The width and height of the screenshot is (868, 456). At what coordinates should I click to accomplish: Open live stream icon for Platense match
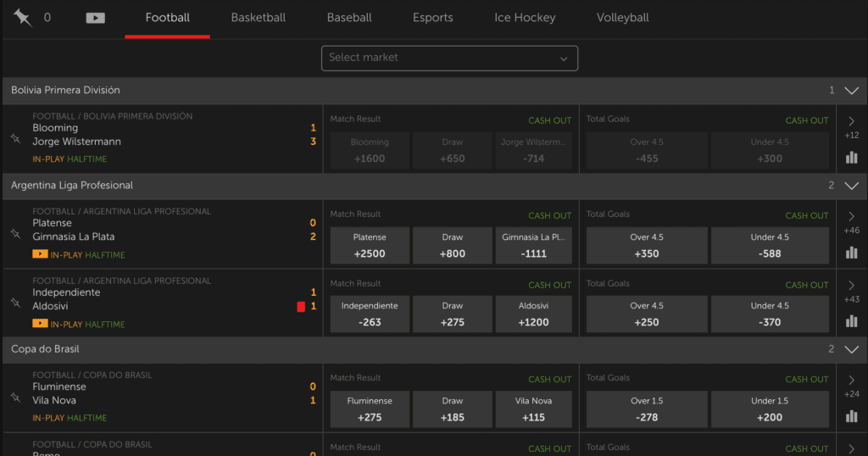coord(40,254)
